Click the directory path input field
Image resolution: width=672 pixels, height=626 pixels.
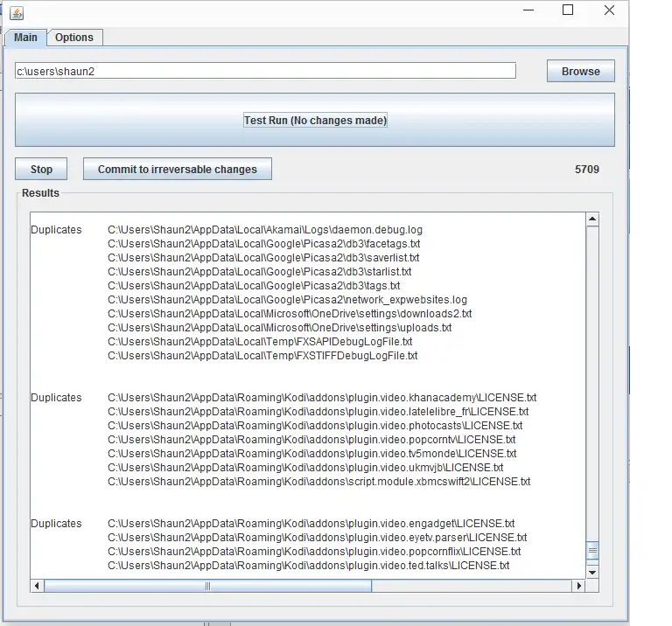[x=265, y=71]
